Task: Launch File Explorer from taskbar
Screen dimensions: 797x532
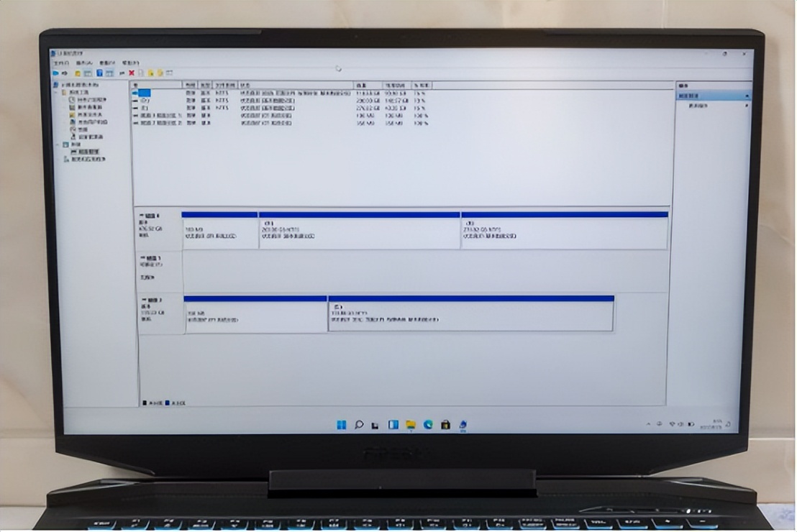Action: point(411,425)
